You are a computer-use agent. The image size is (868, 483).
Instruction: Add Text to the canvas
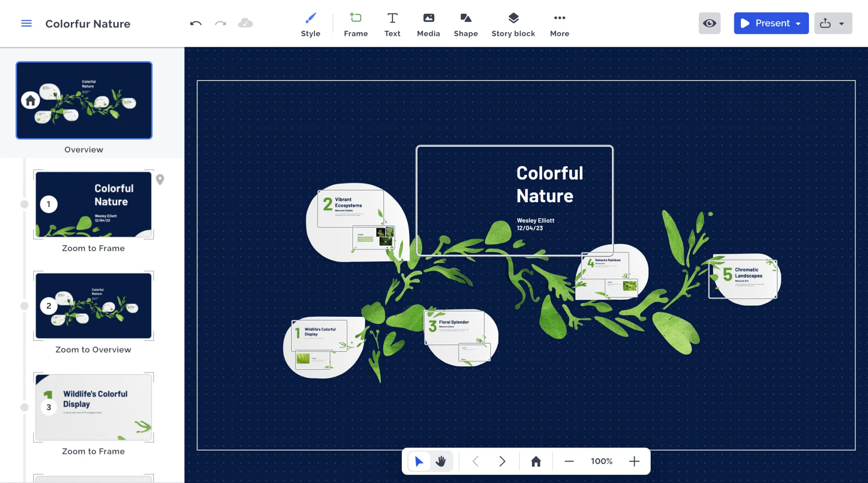coord(392,23)
